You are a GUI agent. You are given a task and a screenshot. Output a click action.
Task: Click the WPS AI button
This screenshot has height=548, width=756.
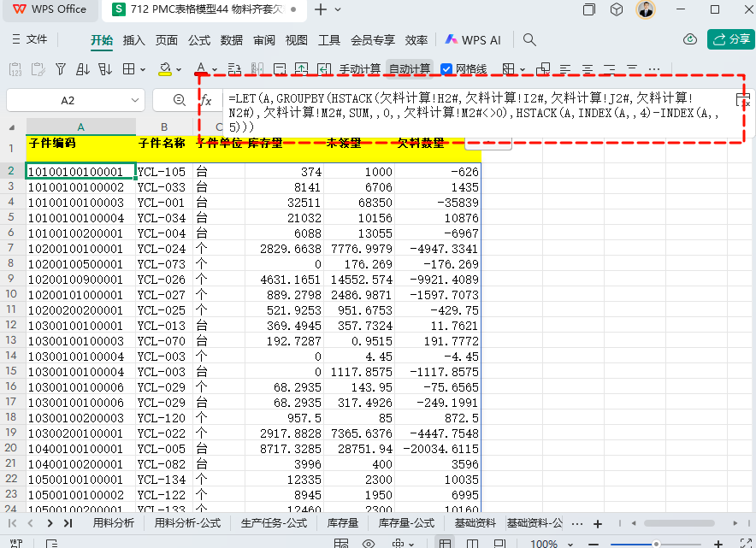point(473,40)
